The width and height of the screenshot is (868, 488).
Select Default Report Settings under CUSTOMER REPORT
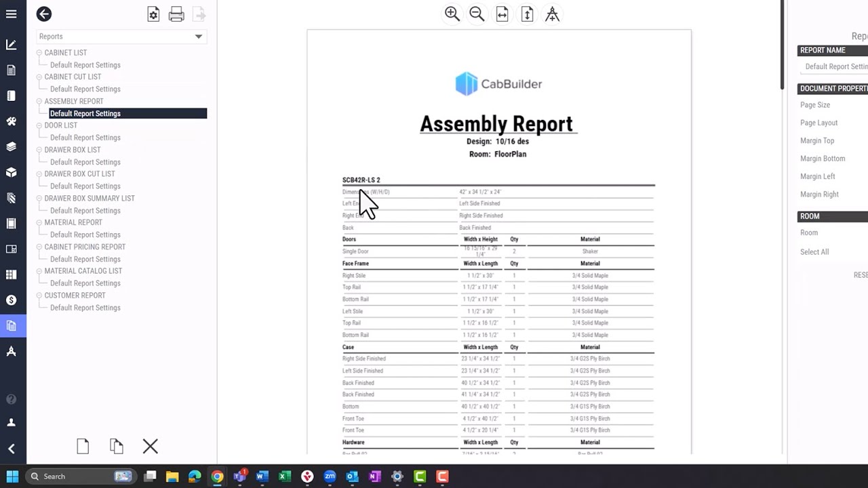click(85, 308)
